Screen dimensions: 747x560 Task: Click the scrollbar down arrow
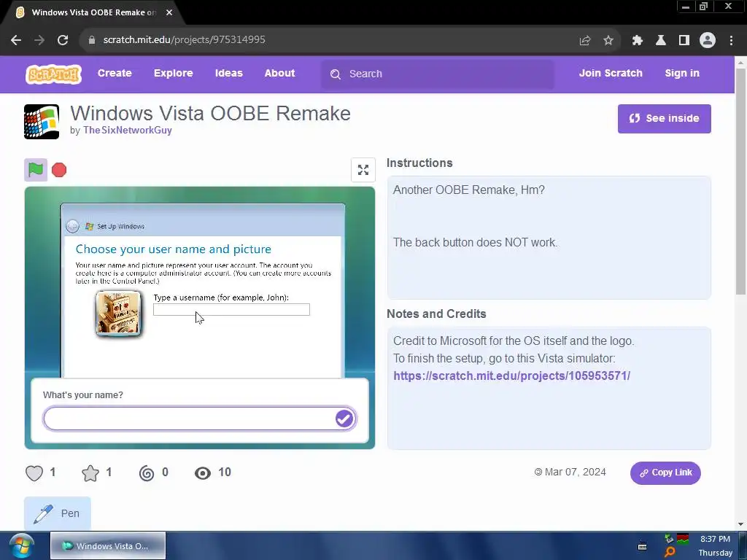tap(741, 524)
